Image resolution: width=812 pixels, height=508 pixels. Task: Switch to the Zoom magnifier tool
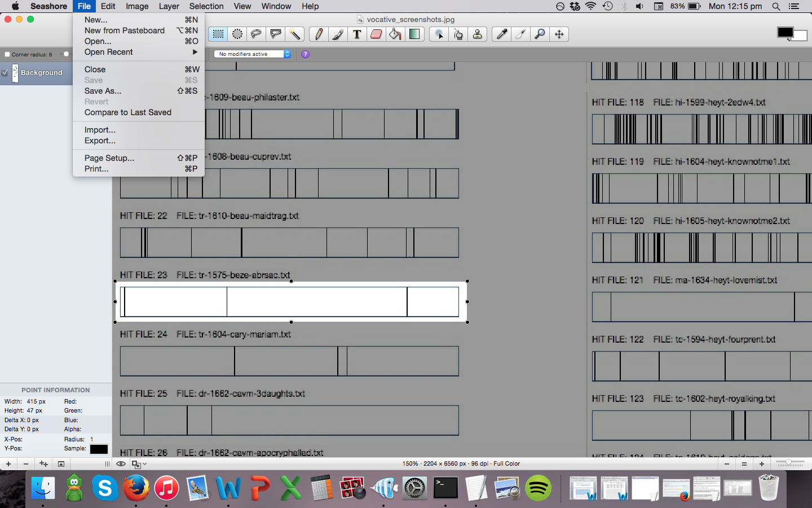(x=540, y=34)
